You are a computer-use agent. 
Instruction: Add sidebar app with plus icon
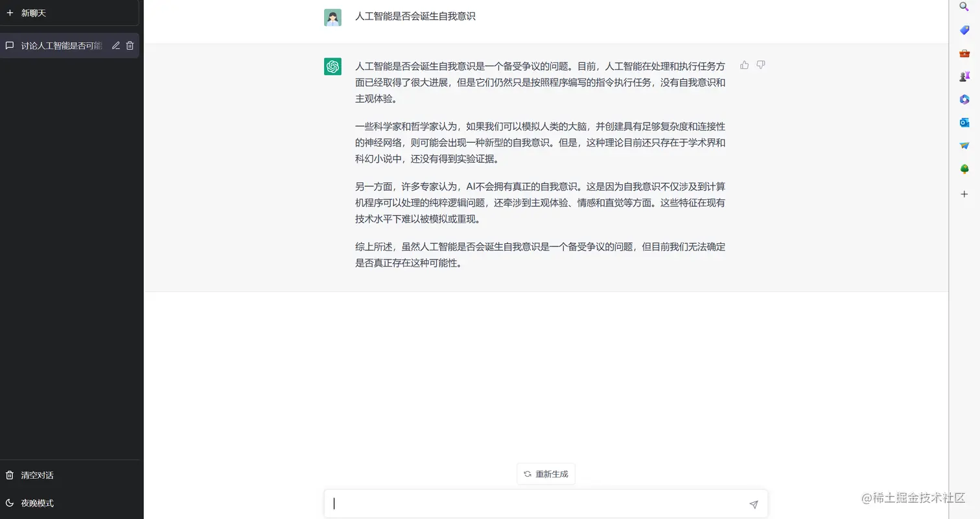pos(964,194)
